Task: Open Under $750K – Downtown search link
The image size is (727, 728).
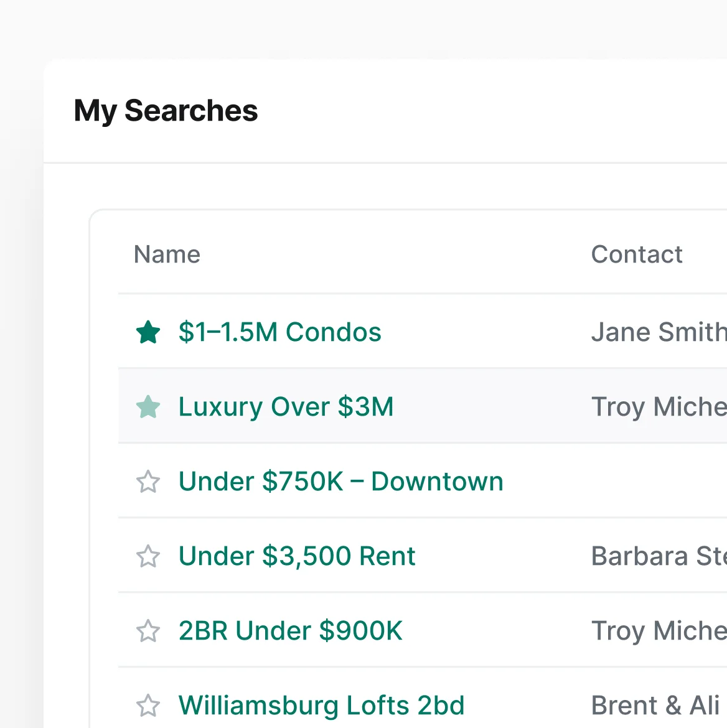Action: [x=340, y=482]
